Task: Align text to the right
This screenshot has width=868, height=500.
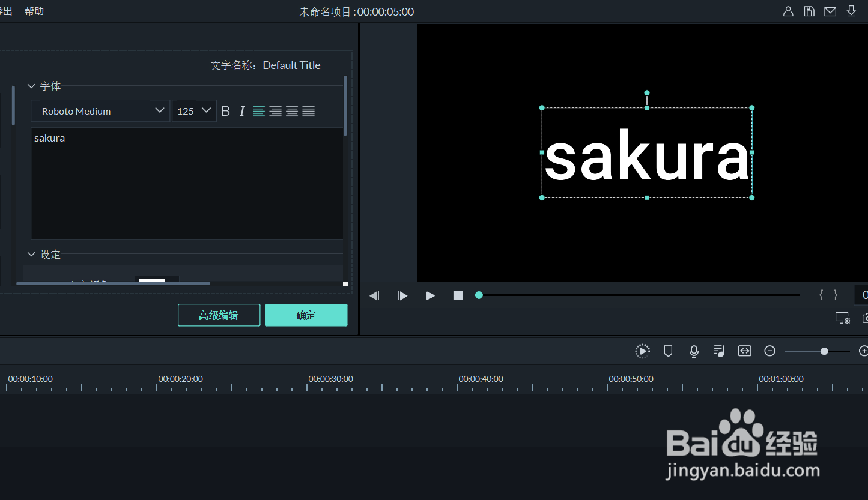Action: pyautogui.click(x=292, y=111)
